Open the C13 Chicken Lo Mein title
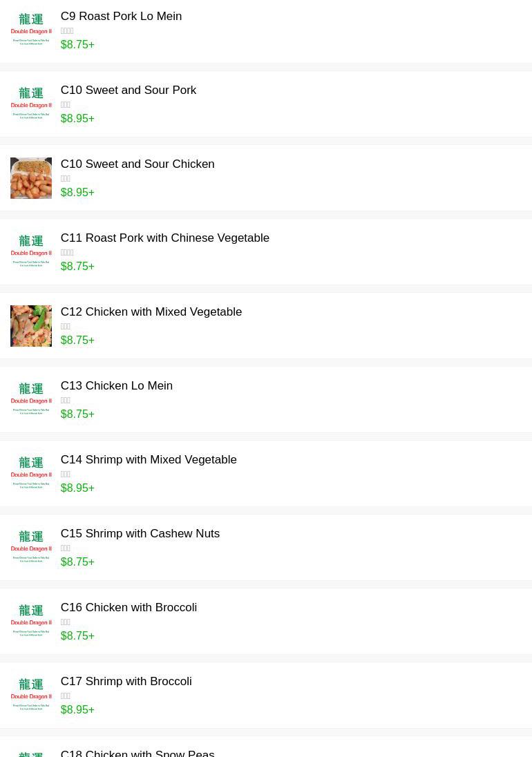This screenshot has height=757, width=532. (116, 385)
